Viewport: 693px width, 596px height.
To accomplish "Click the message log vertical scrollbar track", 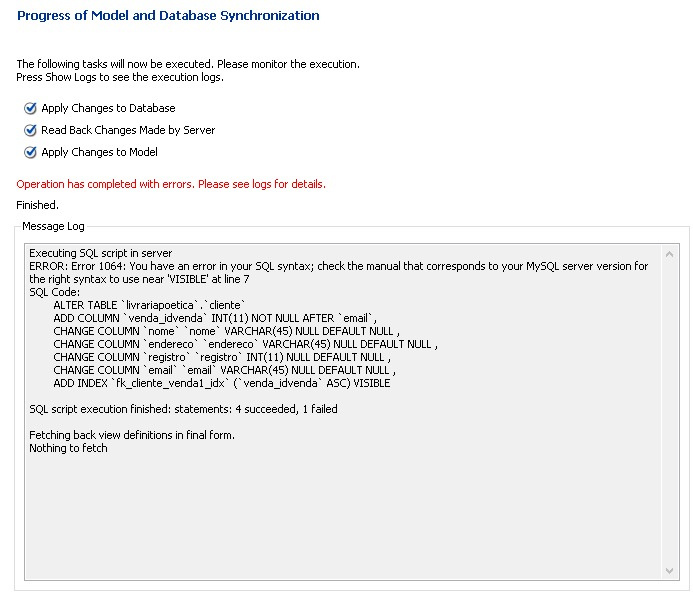I will click(x=669, y=412).
